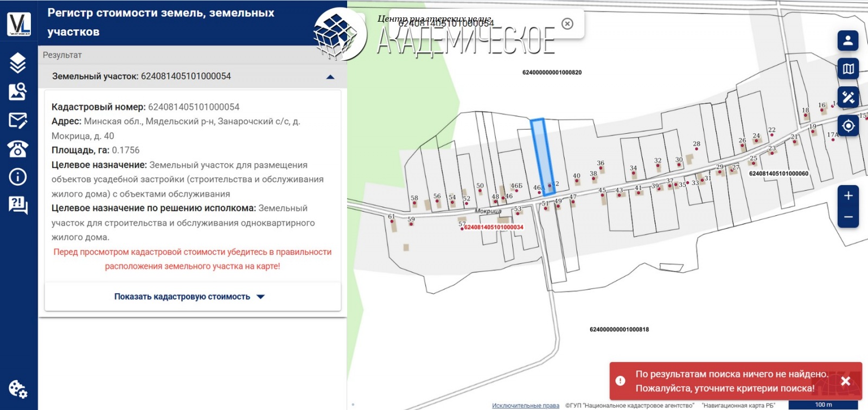Open the information icon in sidebar

click(x=18, y=177)
